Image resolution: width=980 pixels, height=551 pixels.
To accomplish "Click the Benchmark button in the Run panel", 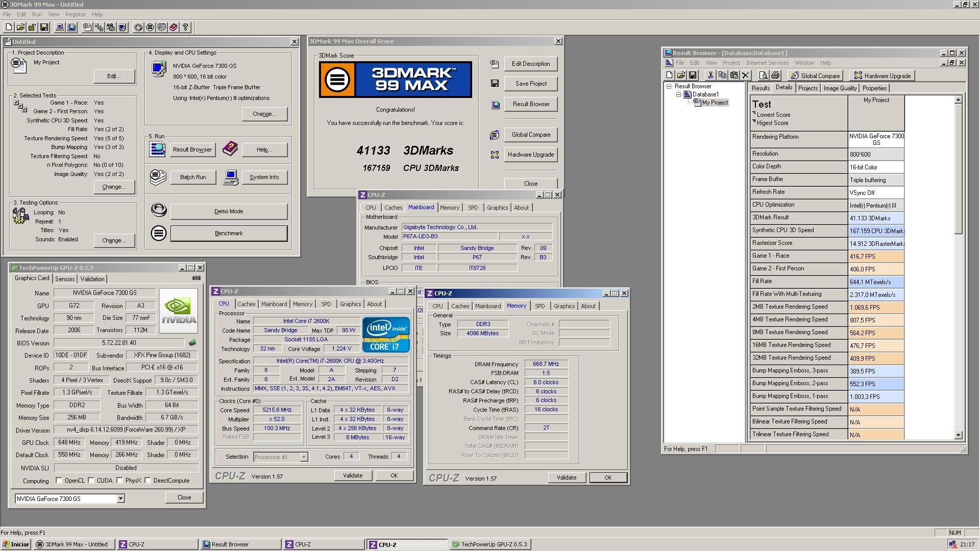I will coord(229,233).
